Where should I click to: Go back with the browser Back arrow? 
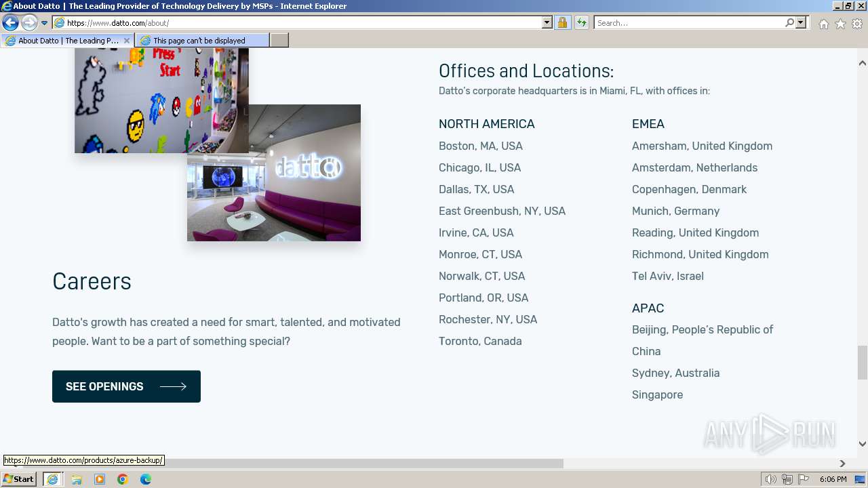pos(10,23)
